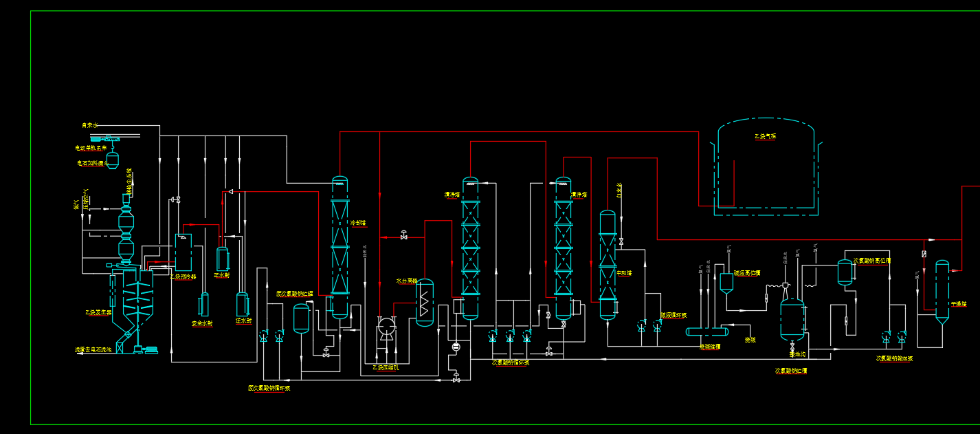
Task: Select the 中和塔 neutralization tower symbol
Action: [608, 265]
